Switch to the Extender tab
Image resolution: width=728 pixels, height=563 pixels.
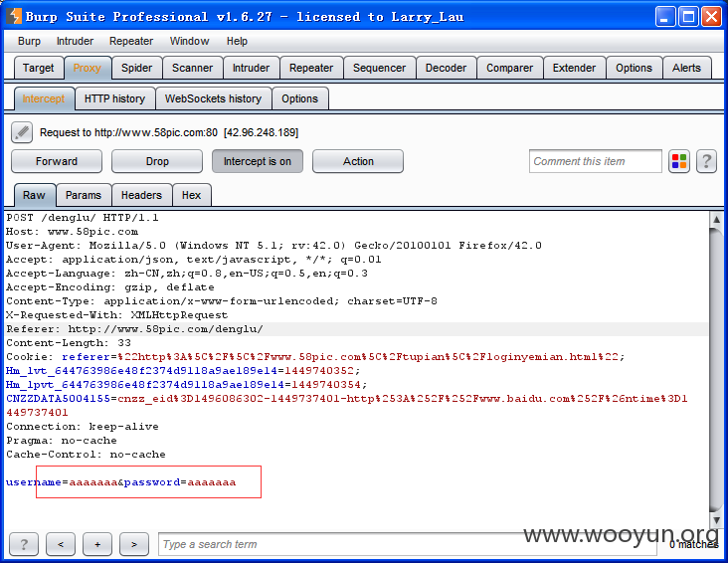click(x=574, y=68)
